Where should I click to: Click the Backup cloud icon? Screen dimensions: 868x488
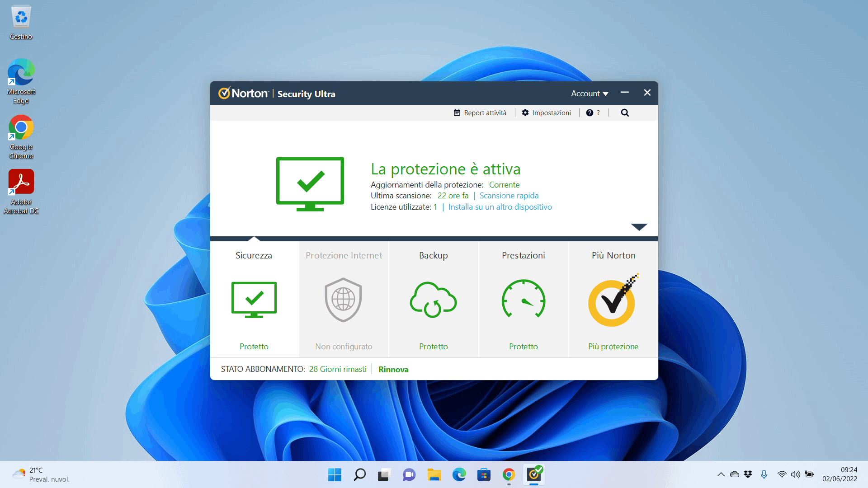pyautogui.click(x=433, y=300)
